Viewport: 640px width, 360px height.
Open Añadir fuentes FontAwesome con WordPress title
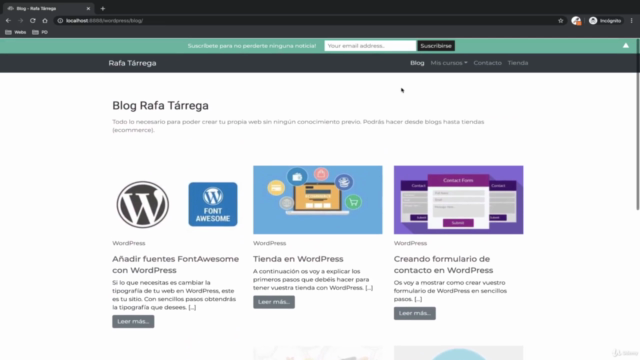coord(176,264)
